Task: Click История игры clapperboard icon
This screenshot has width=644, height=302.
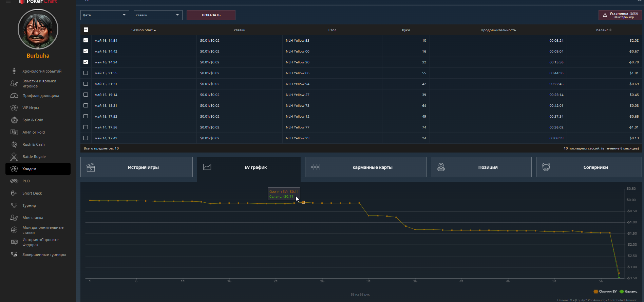Action: [91, 167]
